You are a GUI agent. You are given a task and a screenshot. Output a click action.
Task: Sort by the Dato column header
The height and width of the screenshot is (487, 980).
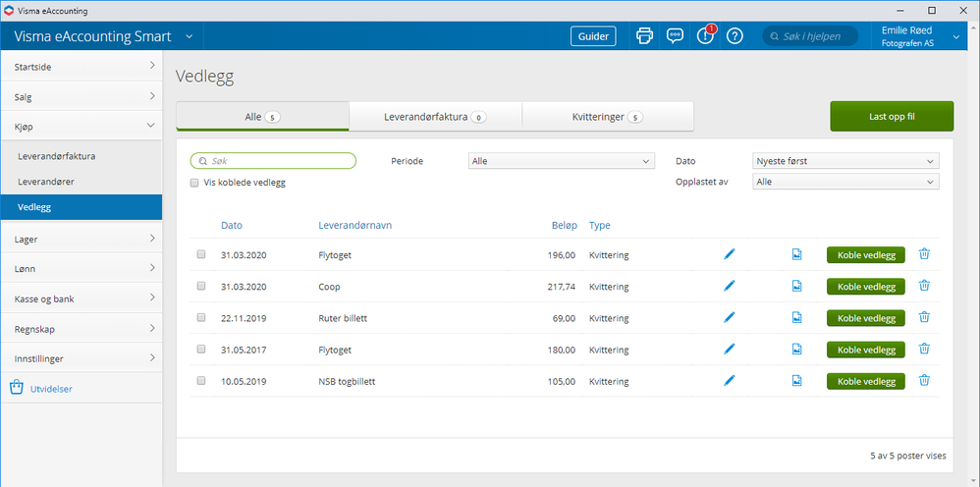pos(232,226)
